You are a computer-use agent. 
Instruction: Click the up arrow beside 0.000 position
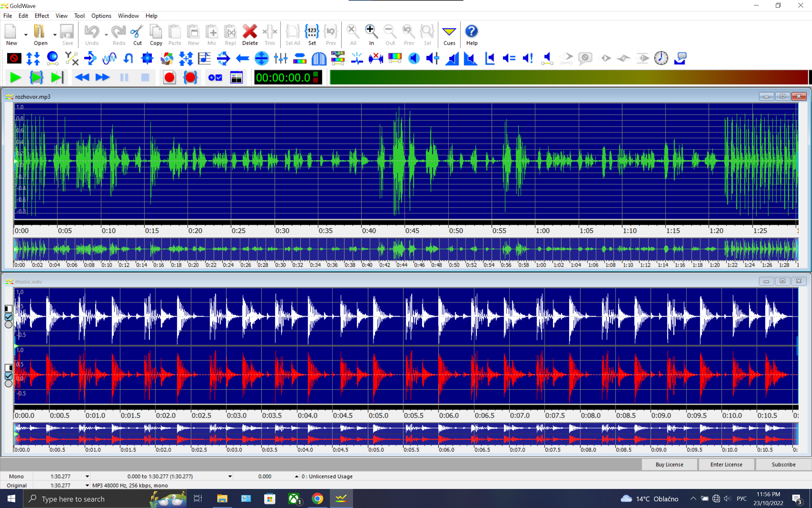(297, 477)
